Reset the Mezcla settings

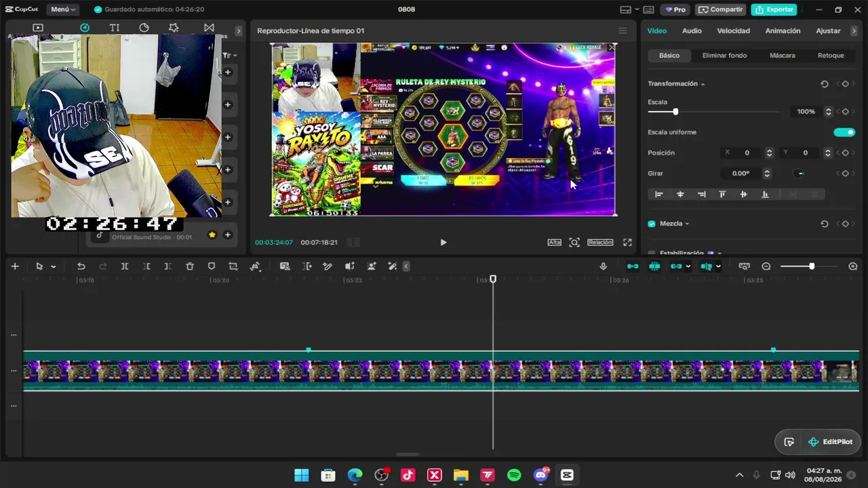[x=825, y=224]
